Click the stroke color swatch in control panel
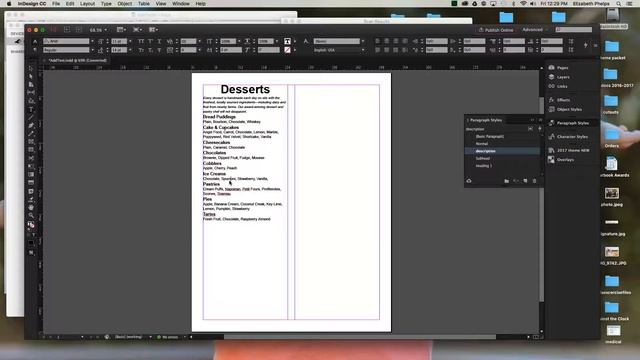The width and height of the screenshot is (640, 360). [x=287, y=50]
